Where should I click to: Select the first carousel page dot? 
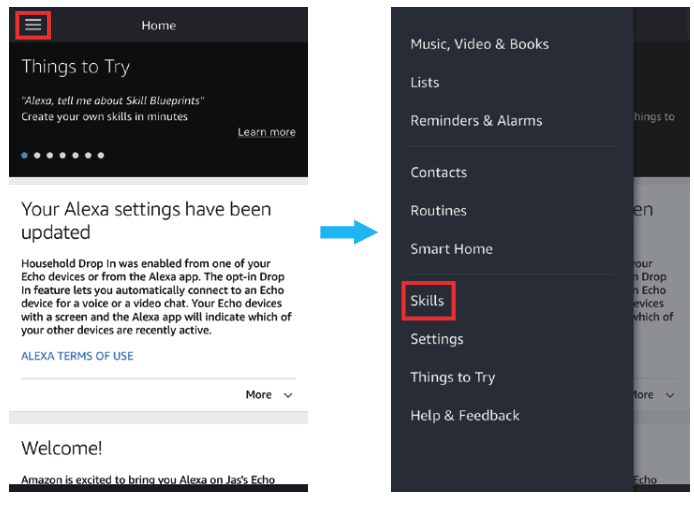tap(25, 156)
